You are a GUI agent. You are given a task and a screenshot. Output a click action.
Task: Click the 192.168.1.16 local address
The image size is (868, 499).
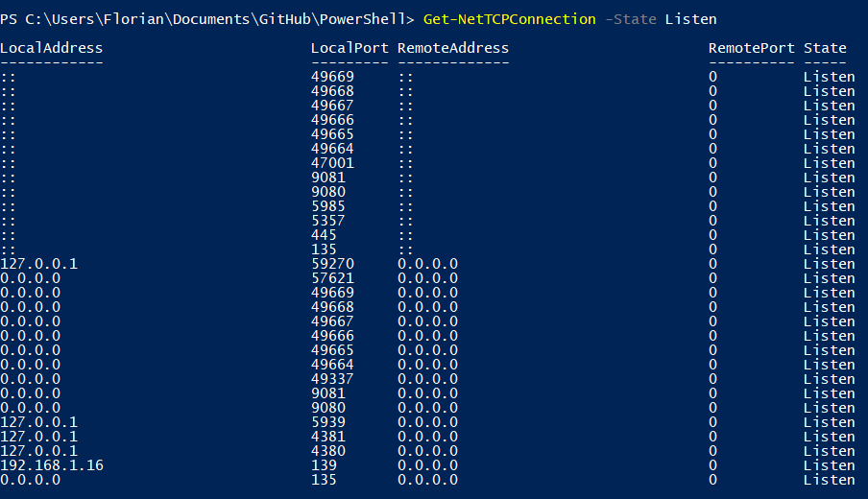coord(52,465)
